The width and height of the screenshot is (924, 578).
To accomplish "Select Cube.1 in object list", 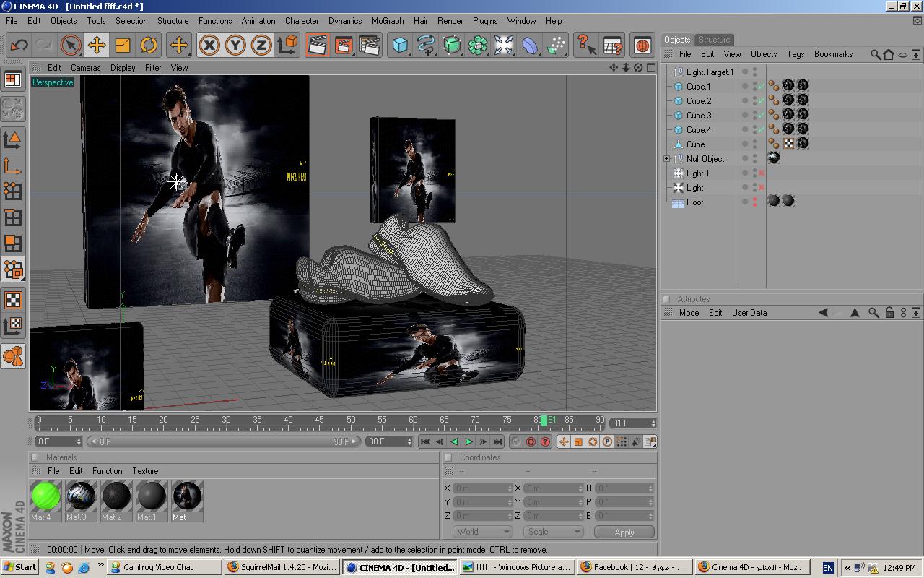I will 698,87.
